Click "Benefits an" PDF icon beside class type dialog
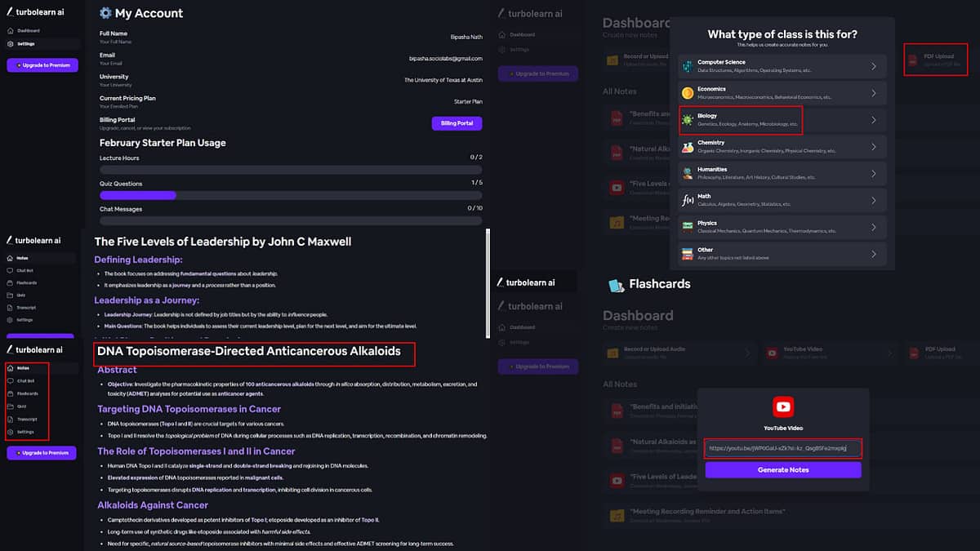This screenshot has width=980, height=551. (x=617, y=118)
